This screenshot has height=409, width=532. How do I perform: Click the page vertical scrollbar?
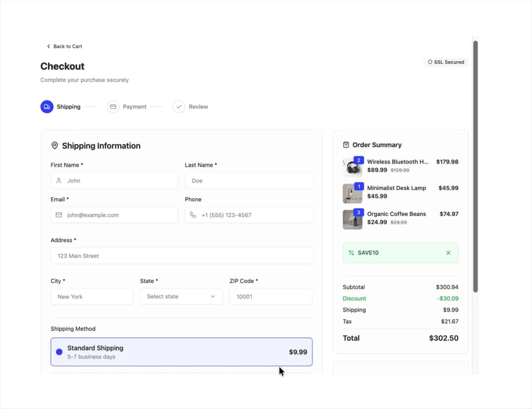(475, 167)
